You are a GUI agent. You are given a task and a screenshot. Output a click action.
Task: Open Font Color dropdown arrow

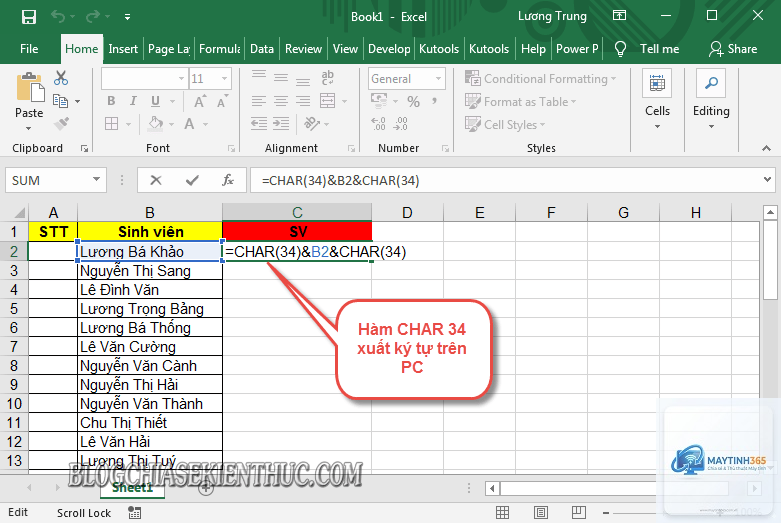(205, 124)
